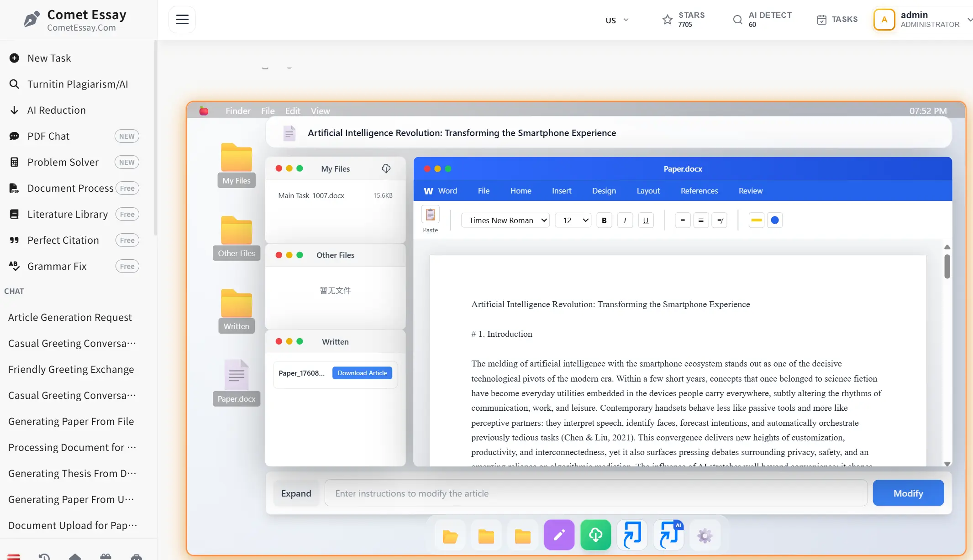Click the purple pencil edit dock icon
Image resolution: width=973 pixels, height=560 pixels.
[x=559, y=535]
